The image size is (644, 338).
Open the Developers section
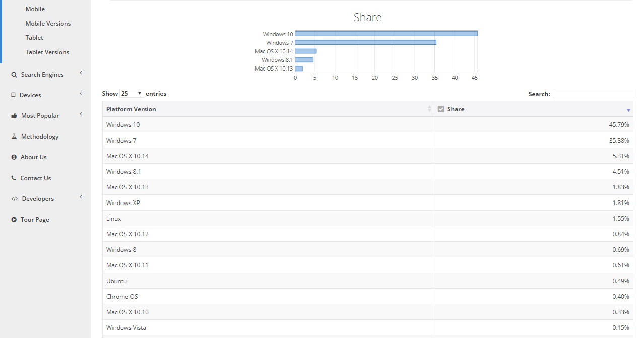pos(38,199)
